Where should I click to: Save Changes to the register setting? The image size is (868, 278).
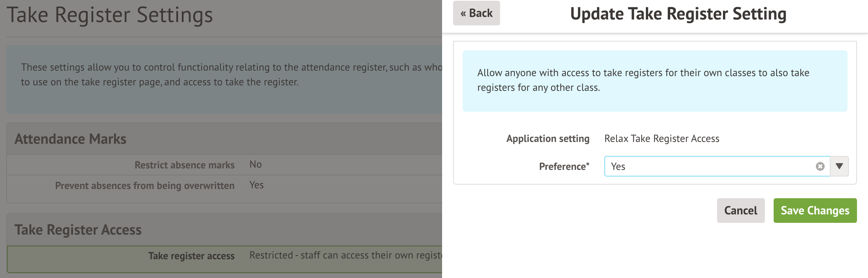point(815,210)
